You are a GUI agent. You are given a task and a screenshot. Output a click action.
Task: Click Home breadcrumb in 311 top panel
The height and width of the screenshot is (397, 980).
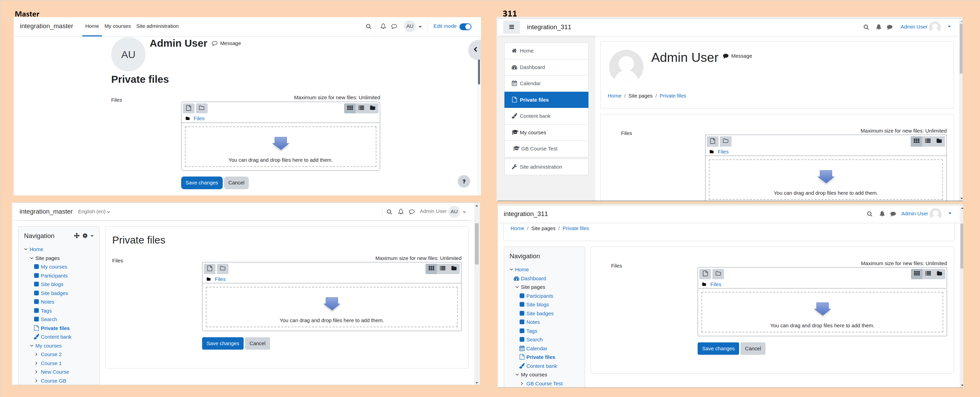614,96
